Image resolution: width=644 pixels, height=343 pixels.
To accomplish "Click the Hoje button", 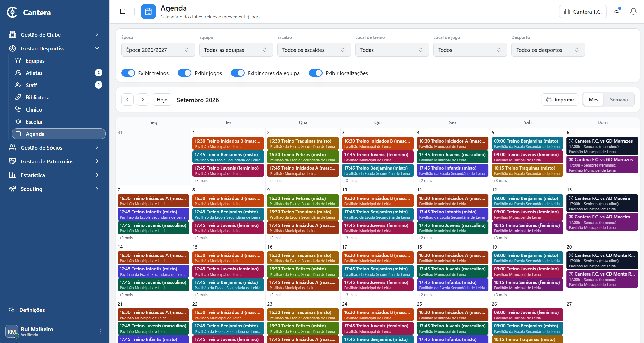I will tap(162, 100).
